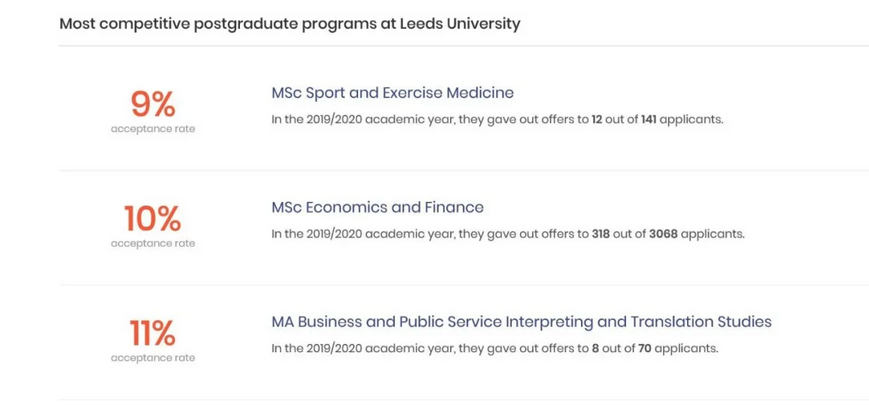Click bold number 12 in Sport Medicine description
This screenshot has height=410, width=869.
[597, 120]
